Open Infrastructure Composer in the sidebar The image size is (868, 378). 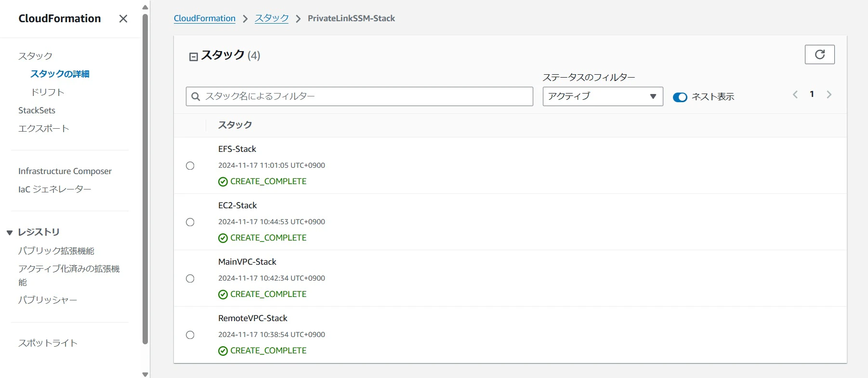pyautogui.click(x=65, y=171)
